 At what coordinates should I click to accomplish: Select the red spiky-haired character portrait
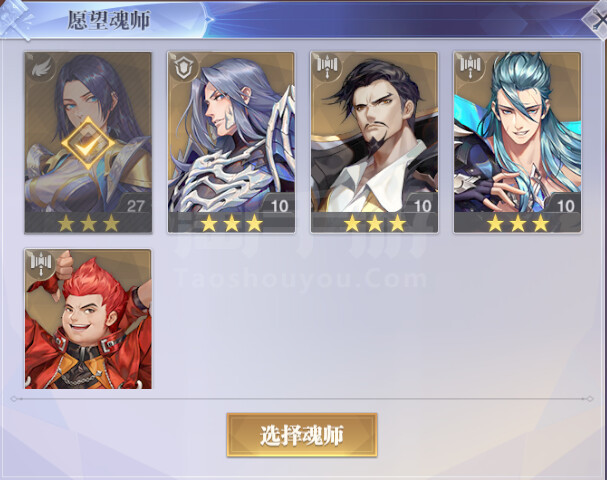point(88,319)
